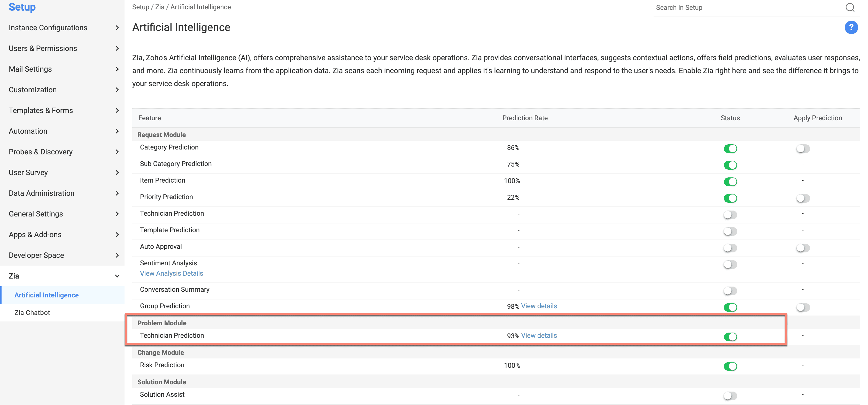Disable Category Prediction status toggle
868x405 pixels.
[x=730, y=149]
